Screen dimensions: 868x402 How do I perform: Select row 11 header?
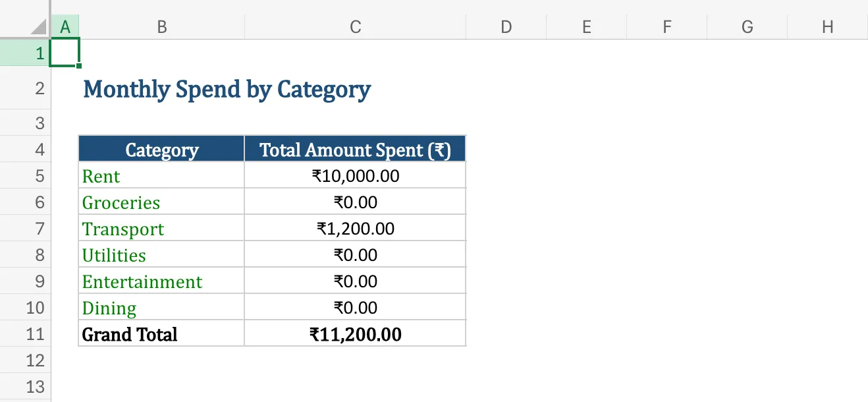[40, 333]
